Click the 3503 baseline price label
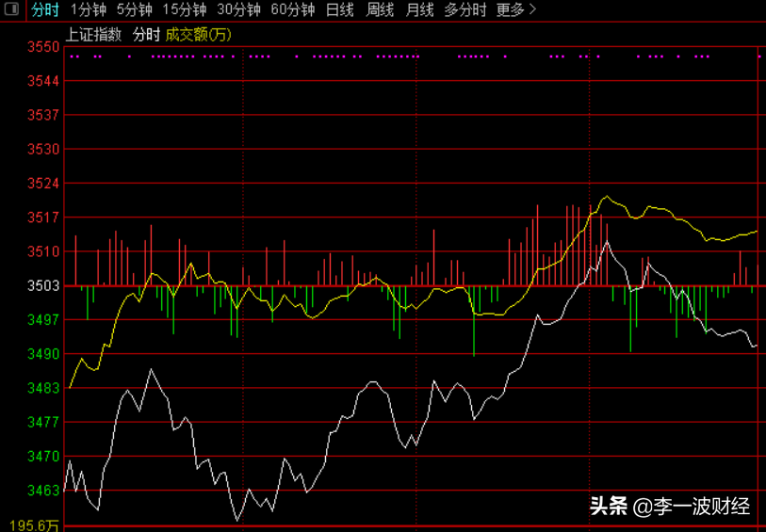 [43, 285]
